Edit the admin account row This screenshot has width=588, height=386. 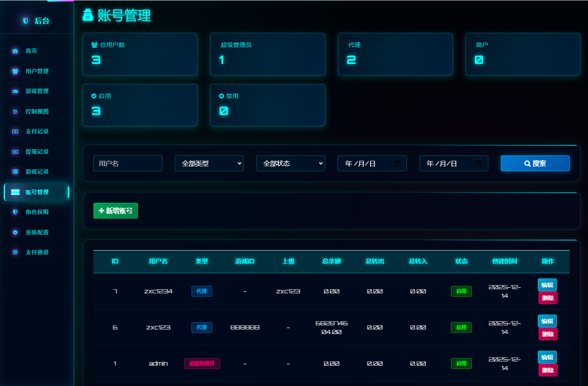click(x=547, y=357)
